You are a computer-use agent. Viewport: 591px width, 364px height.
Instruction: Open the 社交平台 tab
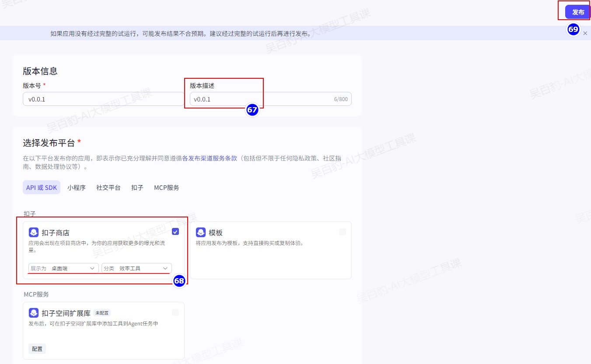[108, 188]
